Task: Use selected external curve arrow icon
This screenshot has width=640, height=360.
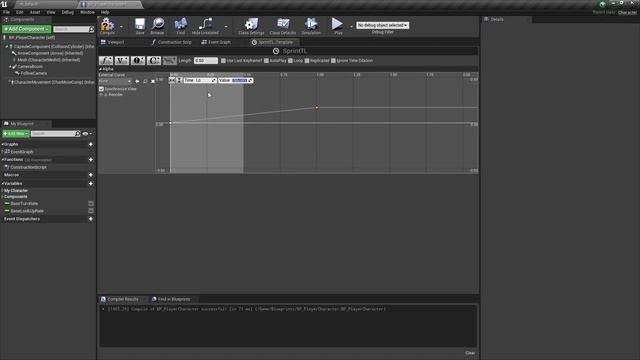Action: pos(137,81)
